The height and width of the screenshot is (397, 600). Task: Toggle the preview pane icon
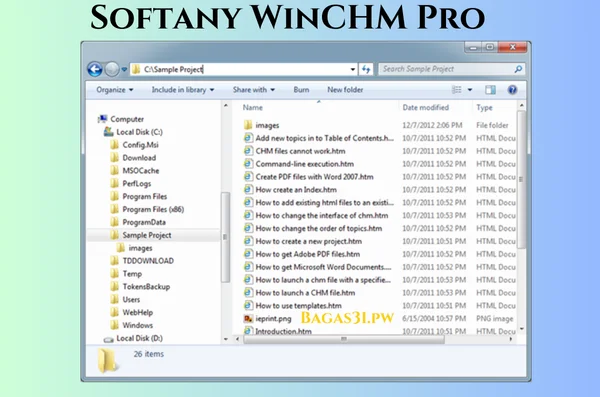click(x=490, y=90)
